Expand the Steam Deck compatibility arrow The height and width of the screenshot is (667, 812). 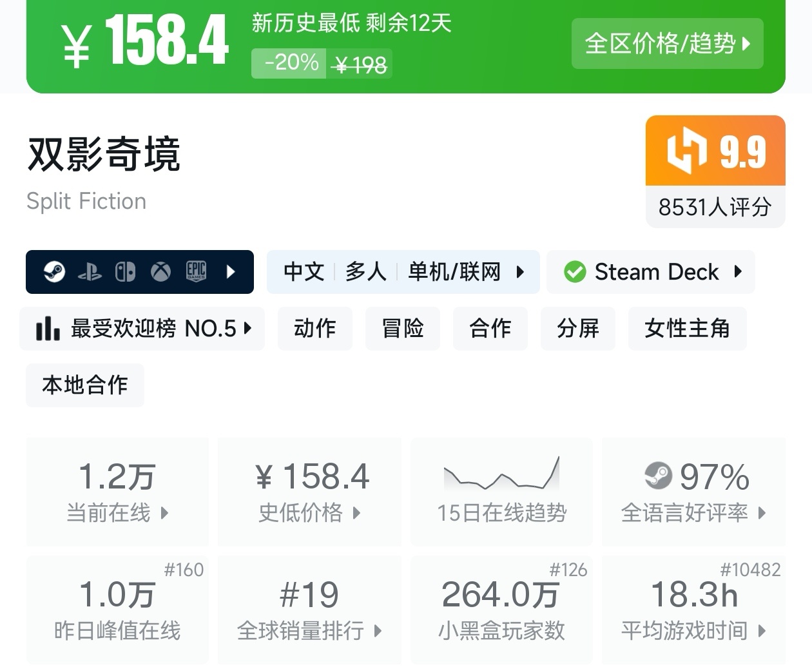[739, 272]
